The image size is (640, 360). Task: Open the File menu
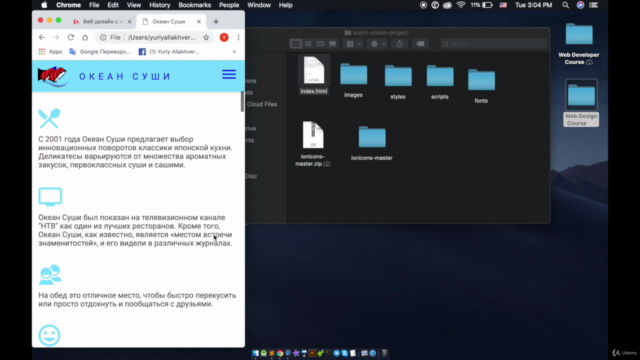pos(94,5)
